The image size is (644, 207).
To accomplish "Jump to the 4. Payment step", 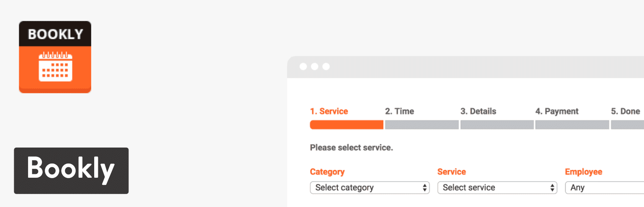I will 557,111.
